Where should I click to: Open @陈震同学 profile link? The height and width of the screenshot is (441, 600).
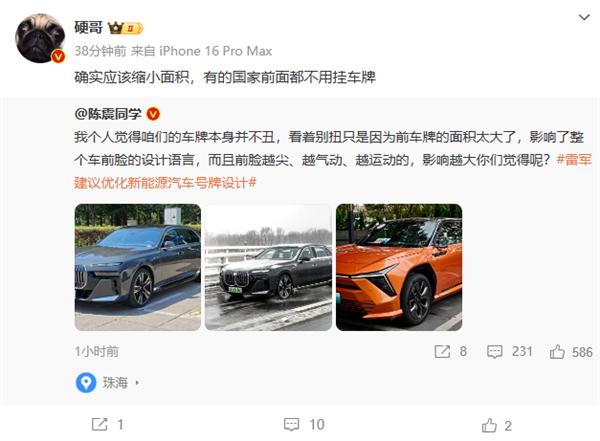pyautogui.click(x=108, y=114)
